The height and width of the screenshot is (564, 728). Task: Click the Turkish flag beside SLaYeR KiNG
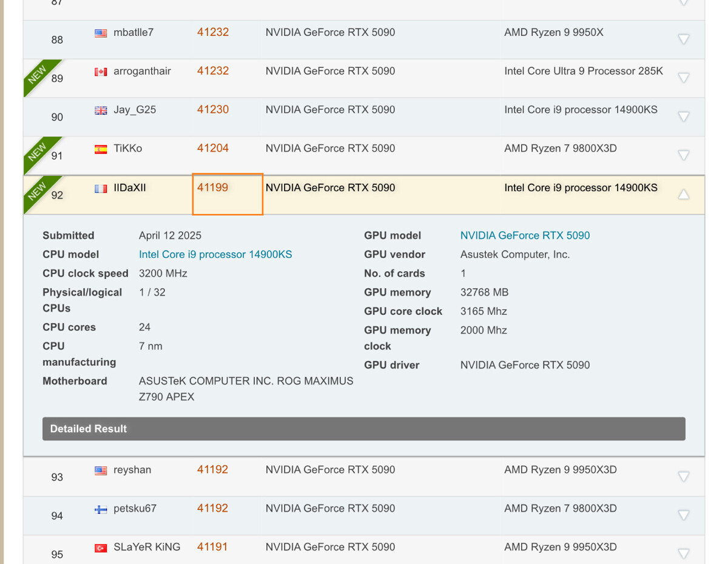[101, 548]
